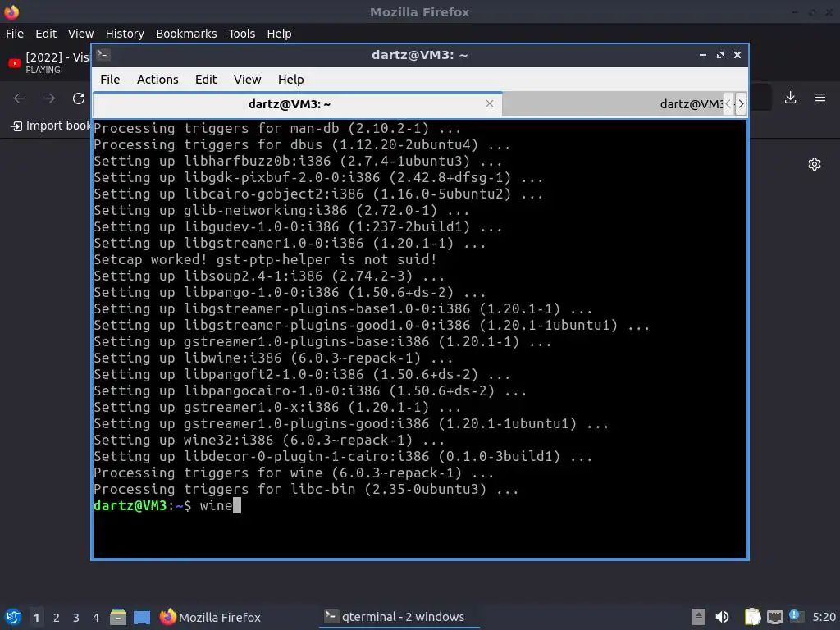Screen dimensions: 840x630
Task: Click Import bookmarks in Firefox toolbar
Action: pos(51,126)
